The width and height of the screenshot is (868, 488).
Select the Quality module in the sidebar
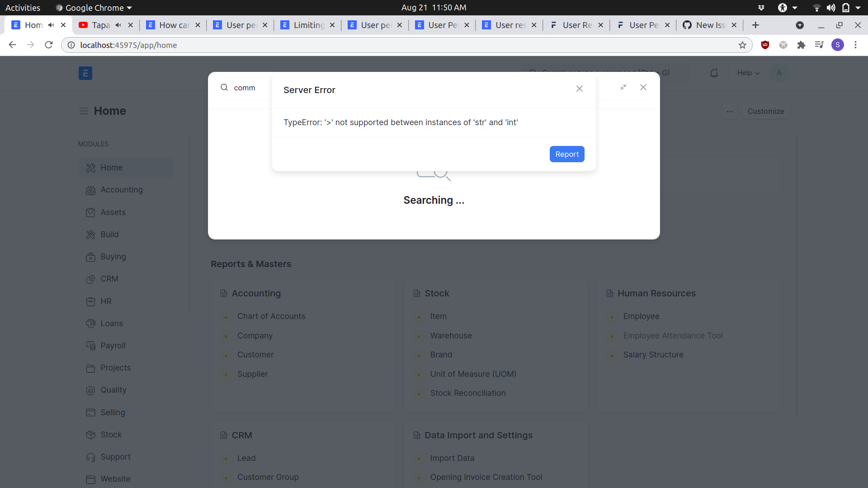[113, 390]
